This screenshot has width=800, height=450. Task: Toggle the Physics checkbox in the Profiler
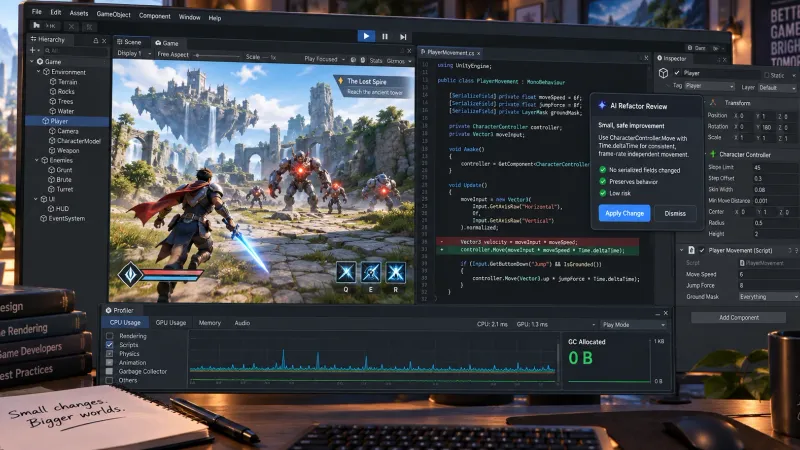(x=109, y=353)
